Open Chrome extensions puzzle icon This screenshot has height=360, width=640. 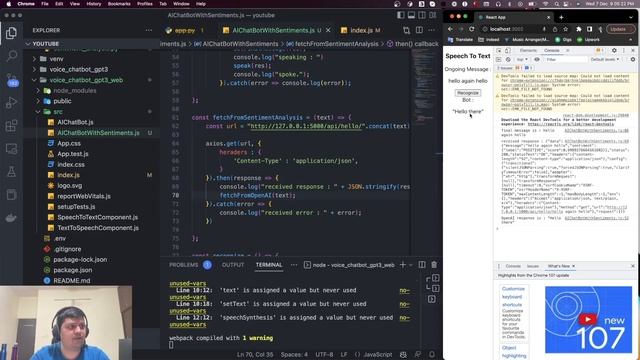click(579, 29)
